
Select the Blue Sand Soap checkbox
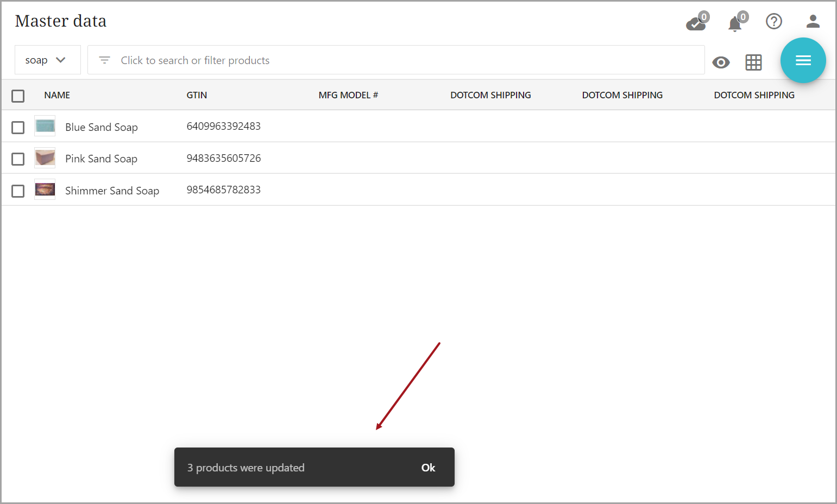coord(18,128)
